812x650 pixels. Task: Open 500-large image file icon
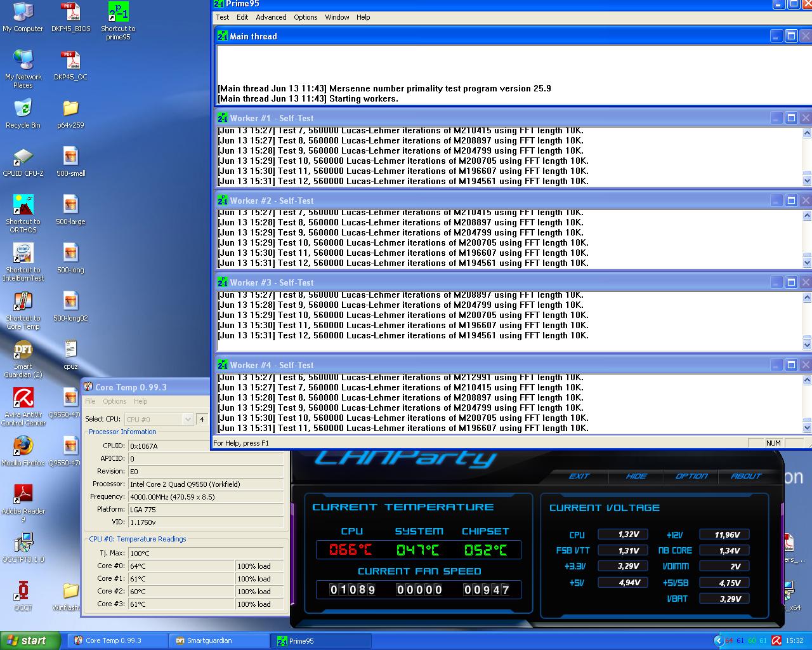point(70,211)
